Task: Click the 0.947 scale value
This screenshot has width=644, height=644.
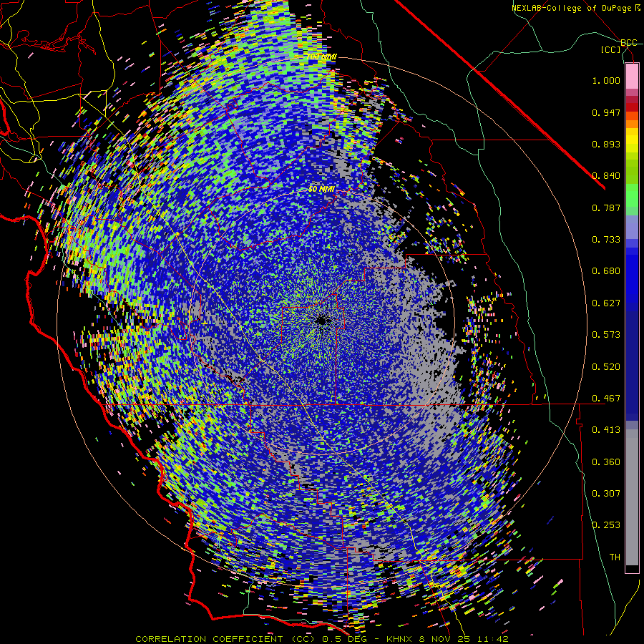Action: 606,112
